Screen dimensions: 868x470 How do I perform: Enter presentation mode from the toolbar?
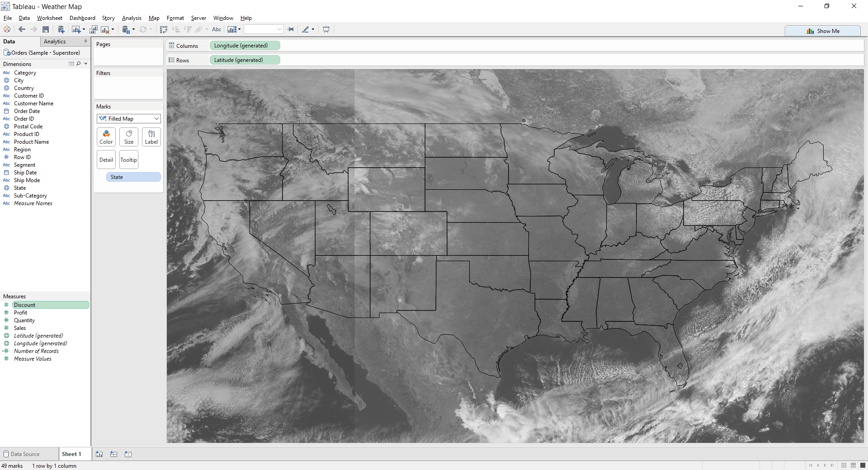[x=326, y=29]
